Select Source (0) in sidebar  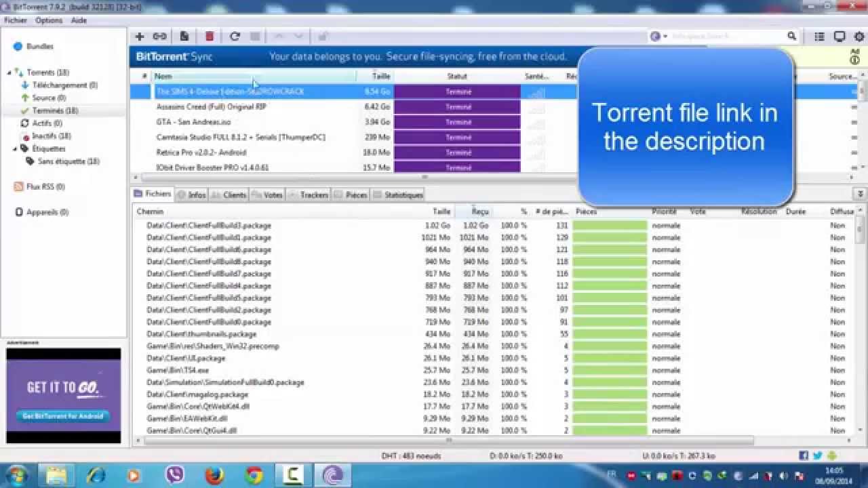49,98
